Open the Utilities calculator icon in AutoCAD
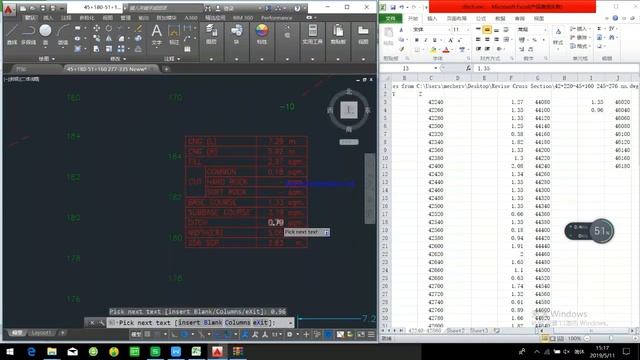The height and width of the screenshot is (360, 640). pyautogui.click(x=313, y=31)
